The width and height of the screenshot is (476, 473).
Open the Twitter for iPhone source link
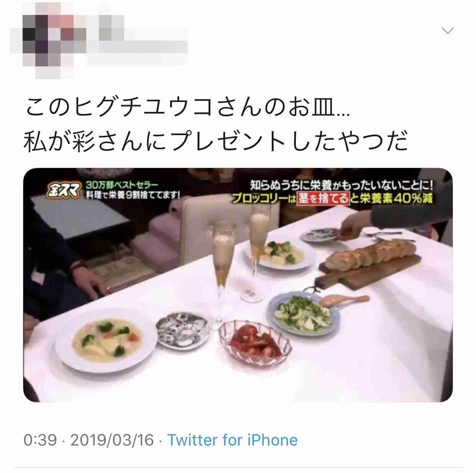point(233,440)
